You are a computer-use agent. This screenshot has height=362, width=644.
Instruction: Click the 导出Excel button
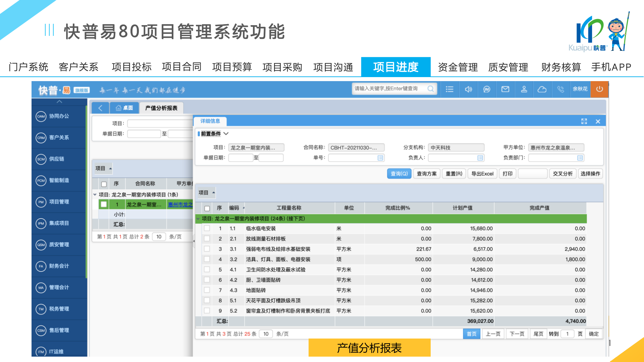[x=482, y=174]
